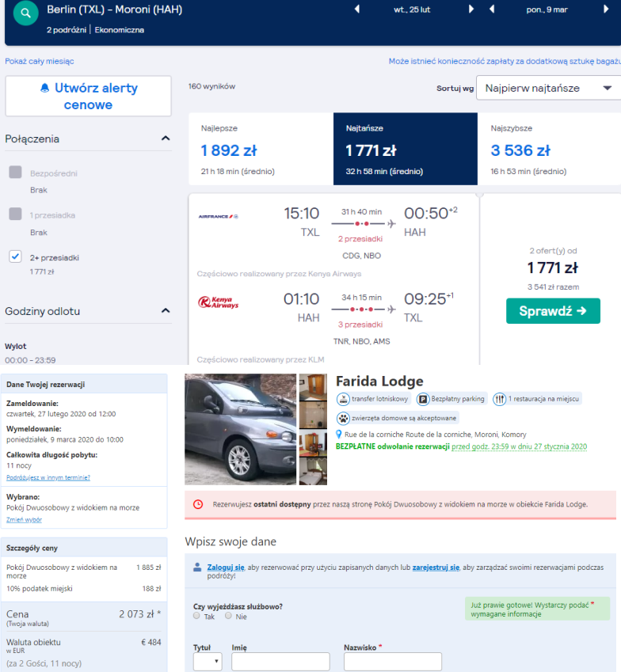Click the map pin icon by the address

pos(339,434)
